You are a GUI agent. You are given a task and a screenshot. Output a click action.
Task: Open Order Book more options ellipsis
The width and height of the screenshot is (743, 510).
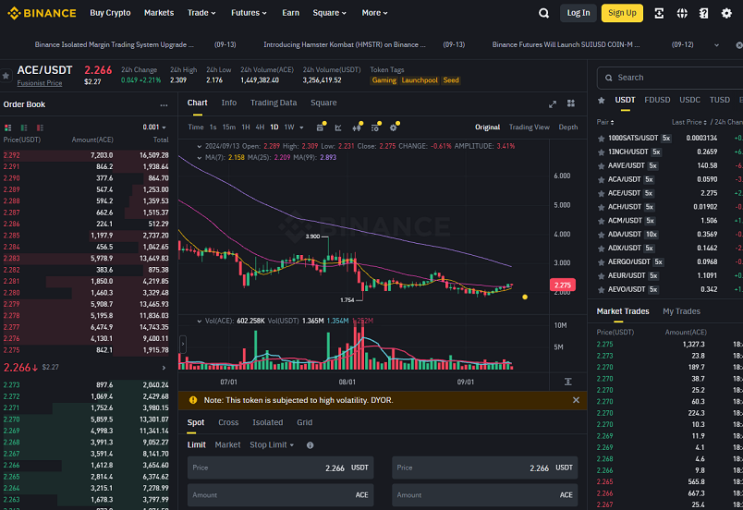[164, 105]
